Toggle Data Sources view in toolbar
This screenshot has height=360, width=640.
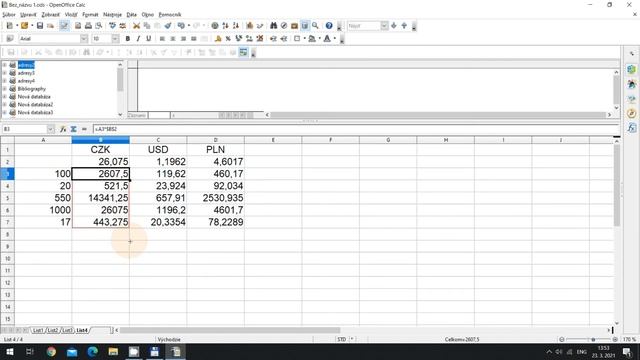pos(305,26)
